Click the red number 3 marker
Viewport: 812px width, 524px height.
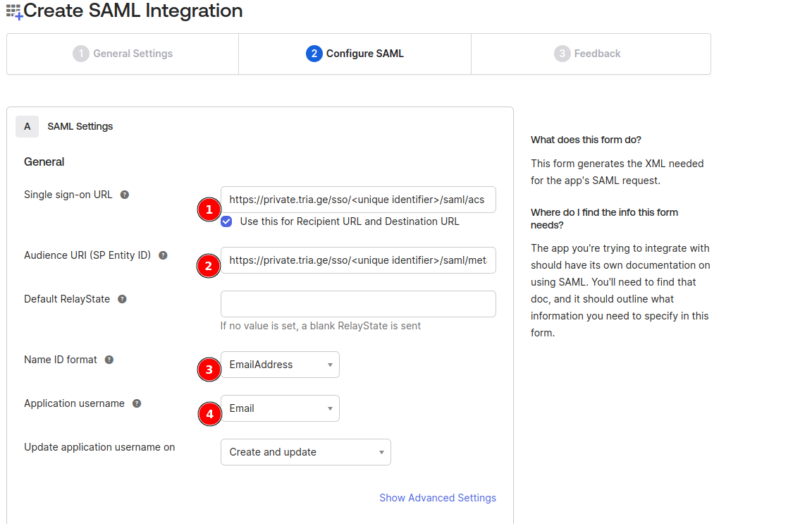(x=209, y=369)
